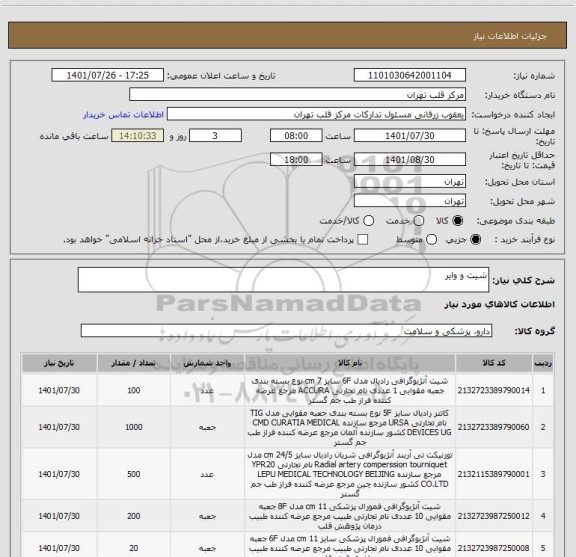Click days remaining field showing 3
Image resolution: width=576 pixels, height=557 pixels.
(215, 136)
